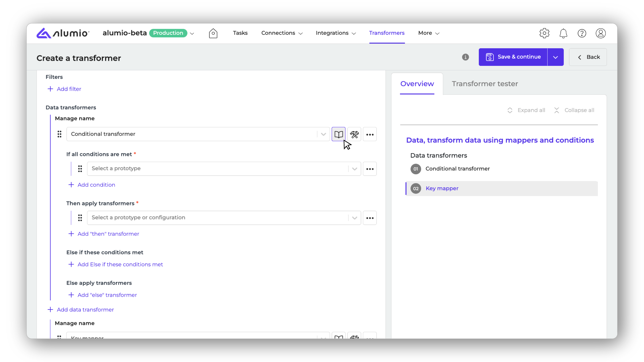This screenshot has height=362, width=644.
Task: Open documentation book icon for Conditional transformer
Action: pyautogui.click(x=338, y=134)
